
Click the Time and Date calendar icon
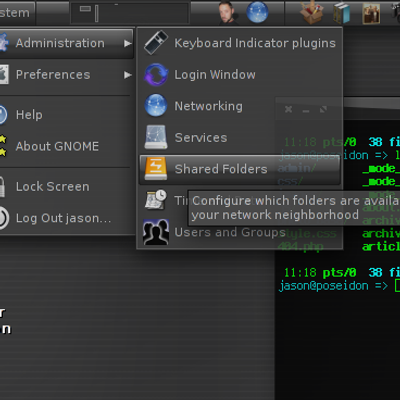point(156,200)
